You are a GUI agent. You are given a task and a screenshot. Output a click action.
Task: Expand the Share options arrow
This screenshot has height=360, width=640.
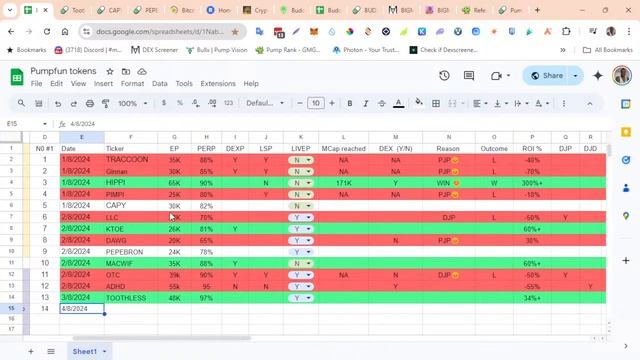coord(576,76)
